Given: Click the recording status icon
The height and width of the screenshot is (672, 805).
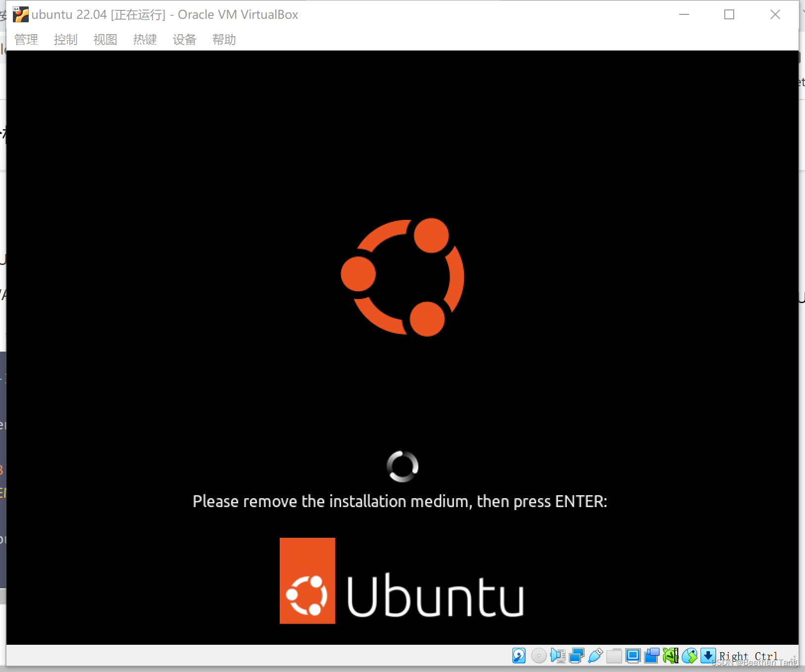Looking at the screenshot, I should click(652, 656).
